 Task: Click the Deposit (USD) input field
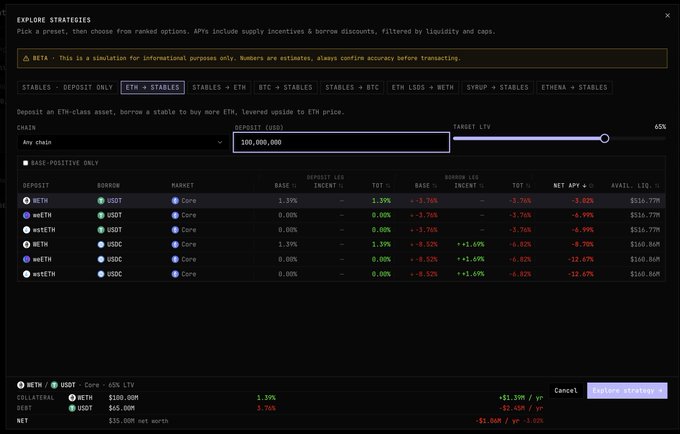coord(341,142)
